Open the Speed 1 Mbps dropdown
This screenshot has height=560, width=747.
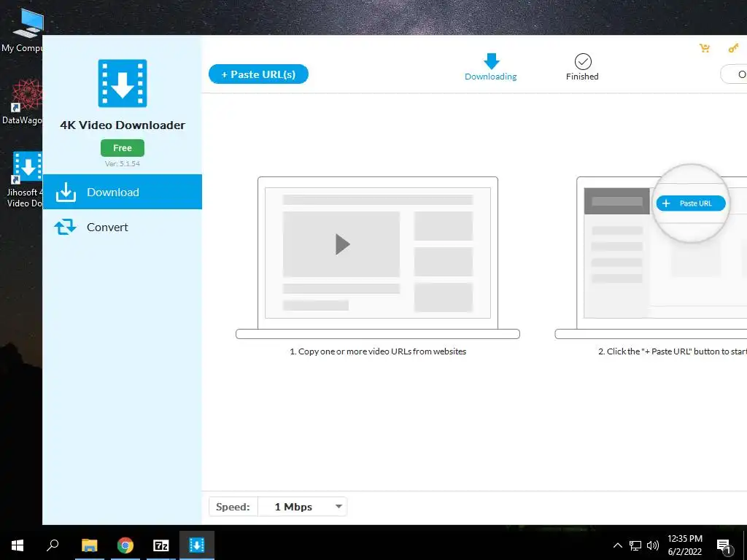303,507
